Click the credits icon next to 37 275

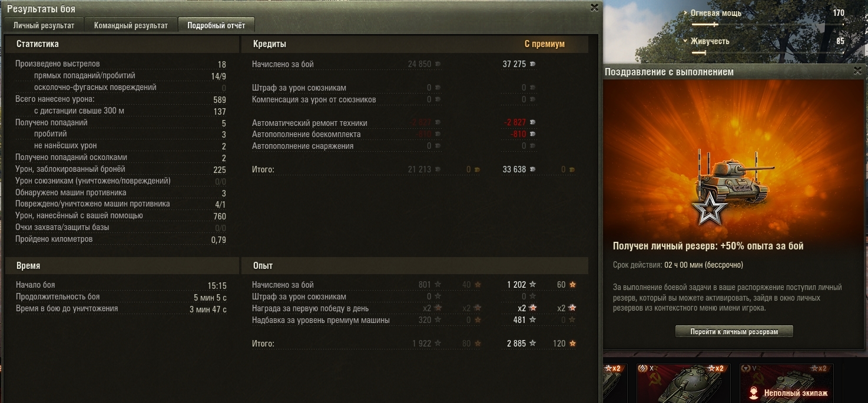(x=532, y=64)
